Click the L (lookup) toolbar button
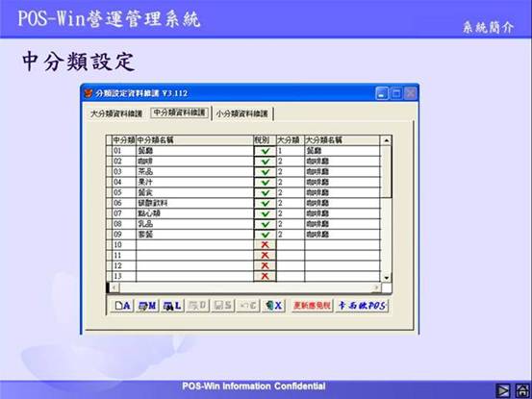 click(x=172, y=306)
